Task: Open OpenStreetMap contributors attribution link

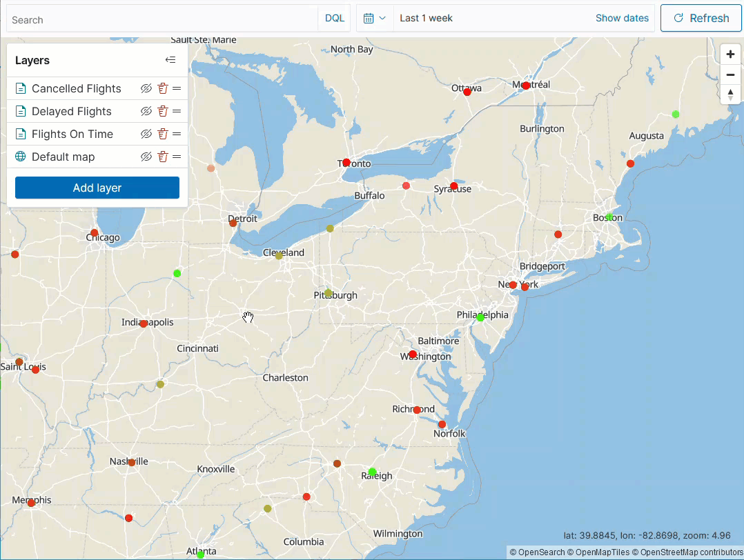Action: (x=687, y=552)
